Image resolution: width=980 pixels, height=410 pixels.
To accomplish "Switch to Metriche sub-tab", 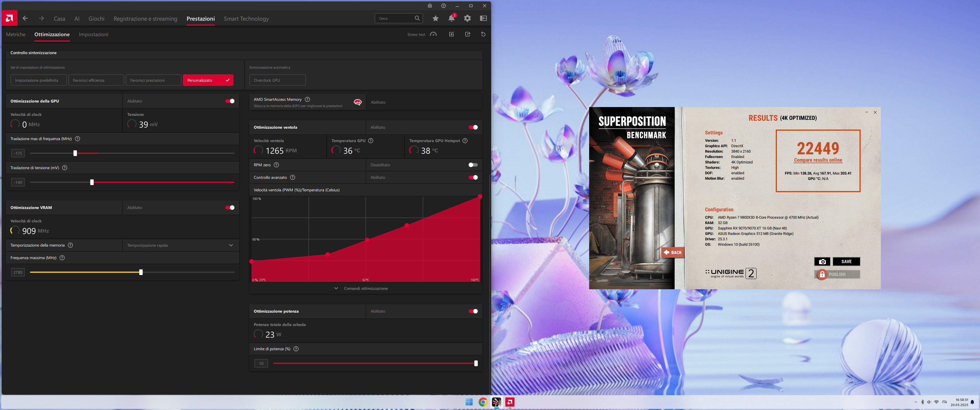I will click(x=16, y=35).
